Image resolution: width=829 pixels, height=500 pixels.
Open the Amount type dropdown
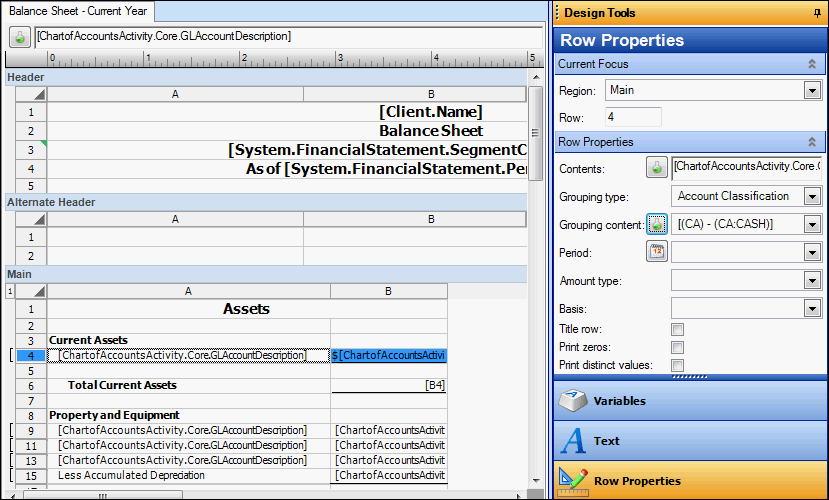pos(812,281)
